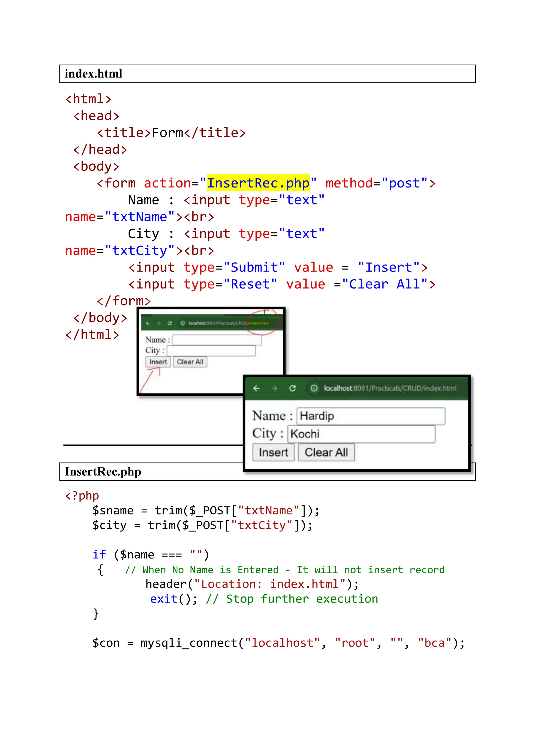Click the index.html heading box
This screenshot has height=756, width=535.
(267, 74)
